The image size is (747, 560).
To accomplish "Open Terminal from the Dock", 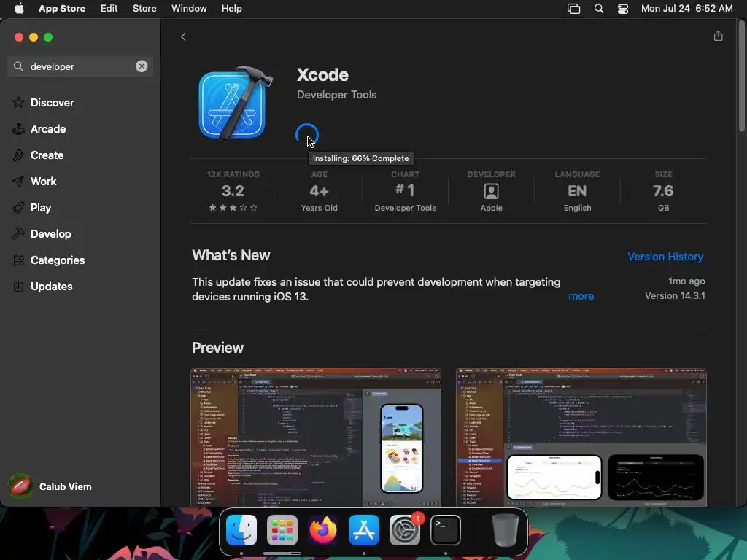I will [x=446, y=530].
